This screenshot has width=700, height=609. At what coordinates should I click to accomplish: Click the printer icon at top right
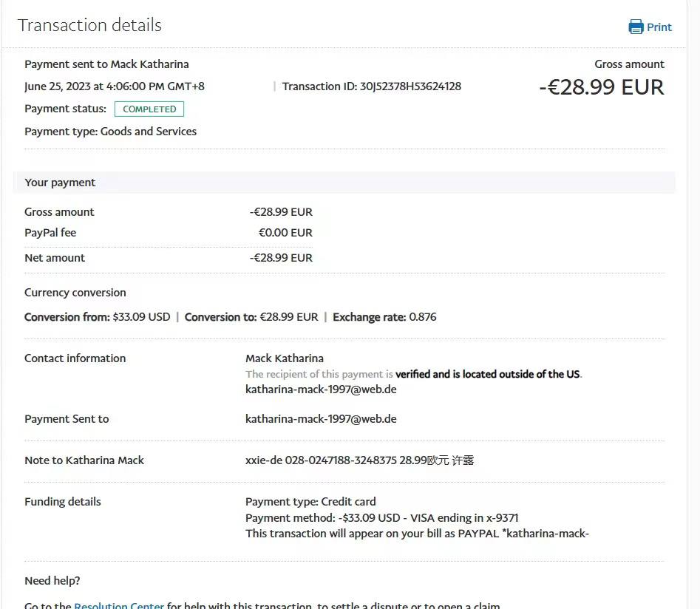636,27
